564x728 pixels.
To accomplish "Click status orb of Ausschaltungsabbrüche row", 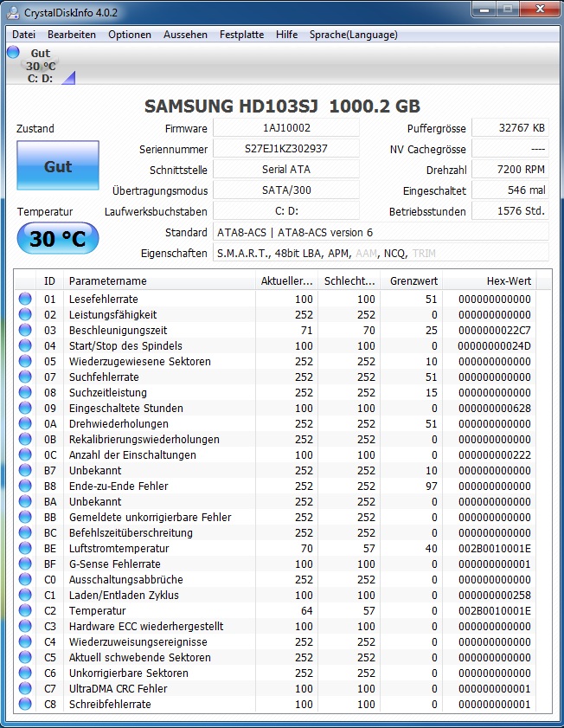I will pos(25,579).
